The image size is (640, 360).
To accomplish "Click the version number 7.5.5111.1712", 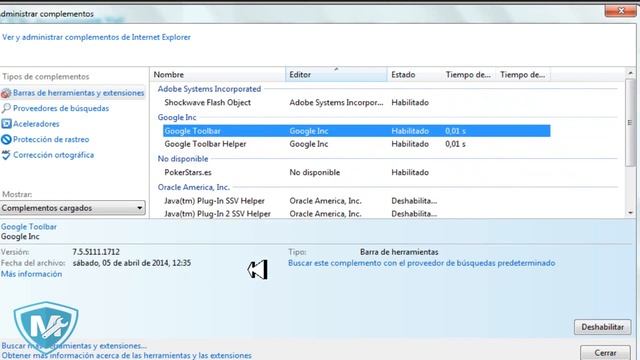I will pos(96,252).
